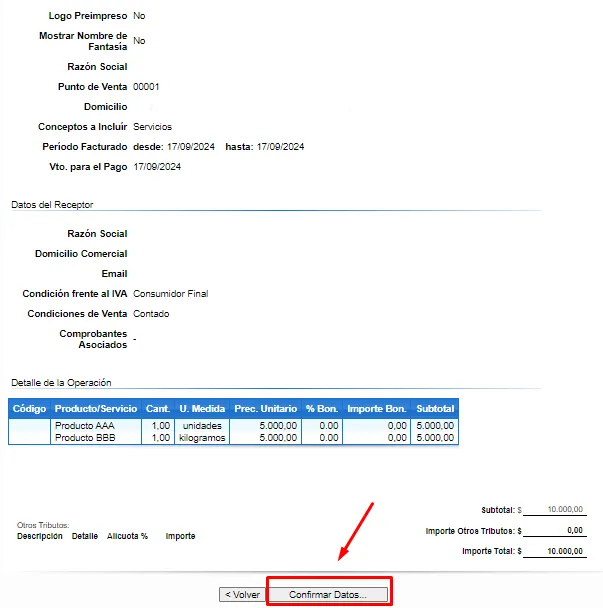Click the desde date 17/09/2024
The image size is (603, 608).
191,147
